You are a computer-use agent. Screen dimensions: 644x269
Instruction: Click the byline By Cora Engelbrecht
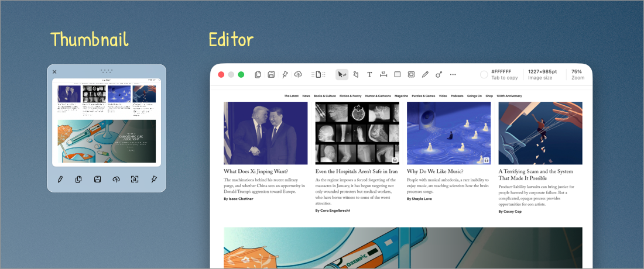tap(333, 211)
